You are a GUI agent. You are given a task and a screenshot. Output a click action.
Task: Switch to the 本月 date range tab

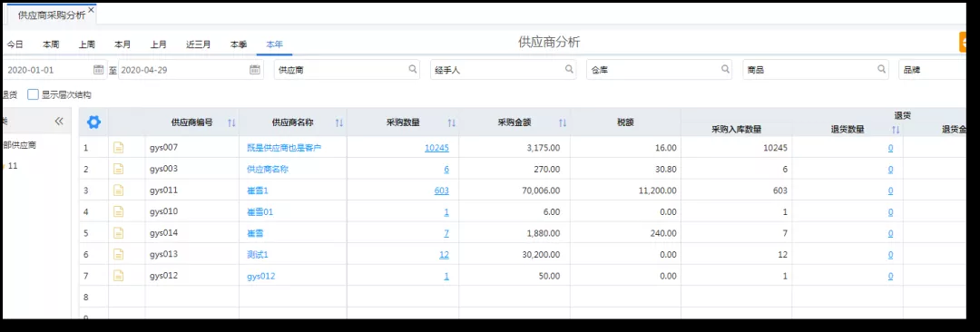tap(122, 44)
